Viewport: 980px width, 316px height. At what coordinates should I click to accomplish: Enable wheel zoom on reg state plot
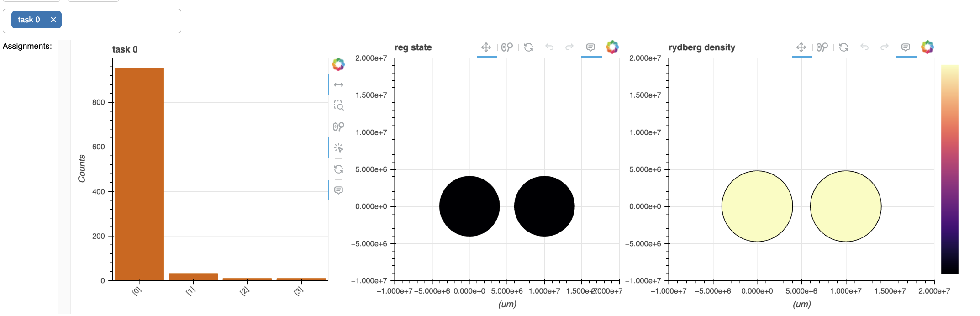[507, 47]
